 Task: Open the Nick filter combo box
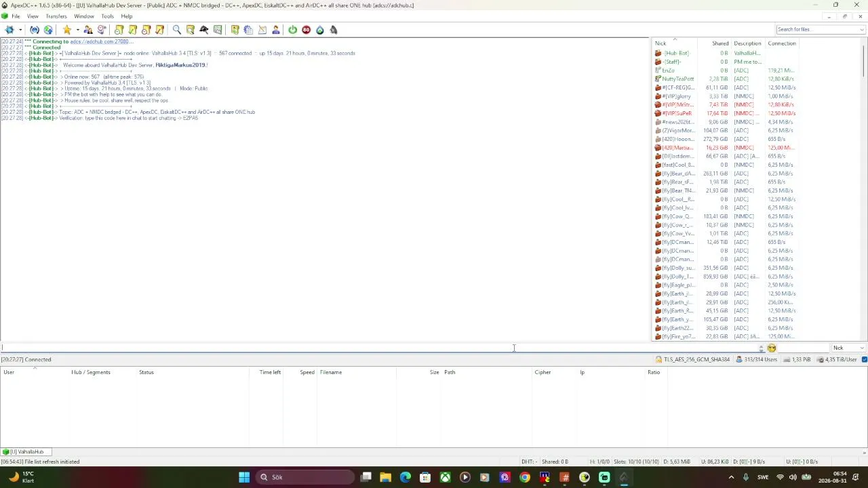pos(848,348)
